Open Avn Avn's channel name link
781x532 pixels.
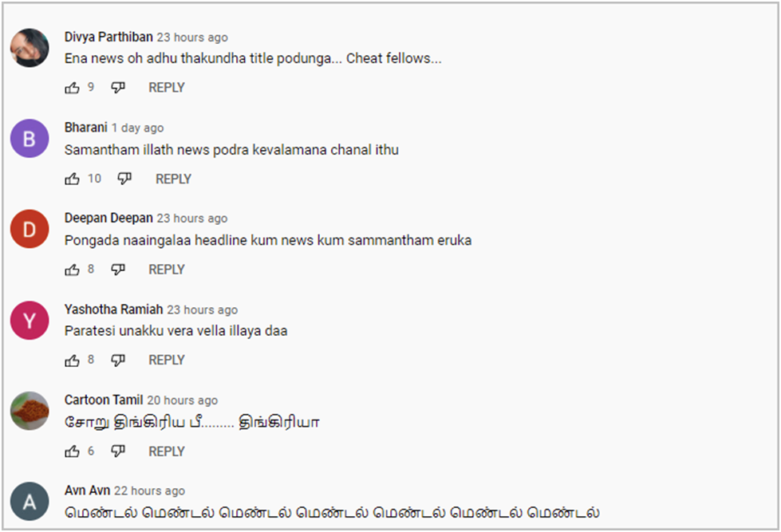[x=87, y=491]
